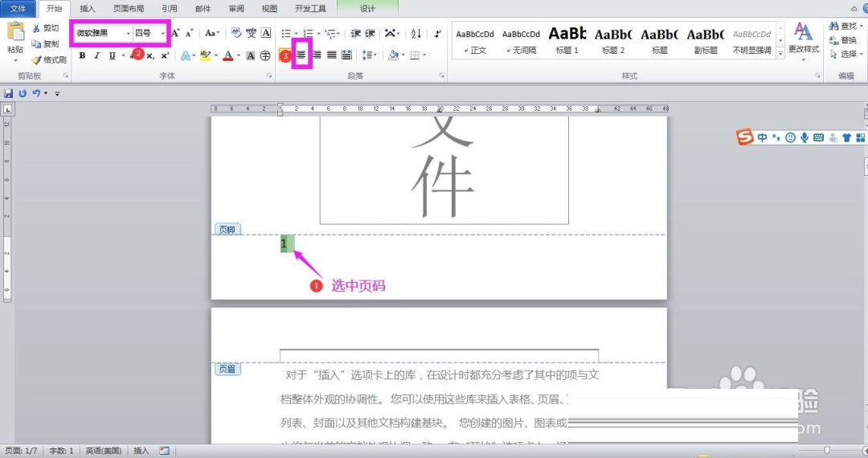Insert an enclosed character (字) icon
This screenshot has width=868, height=458.
point(266,55)
